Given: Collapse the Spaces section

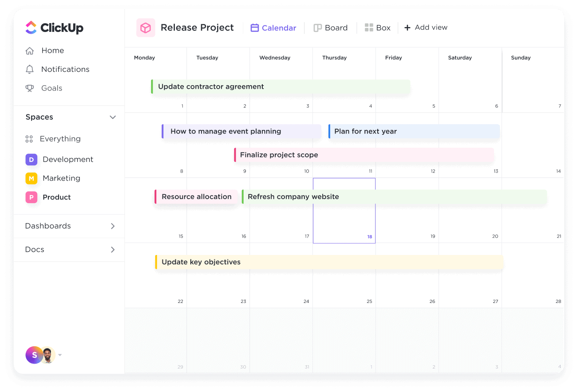Looking at the screenshot, I should 113,117.
